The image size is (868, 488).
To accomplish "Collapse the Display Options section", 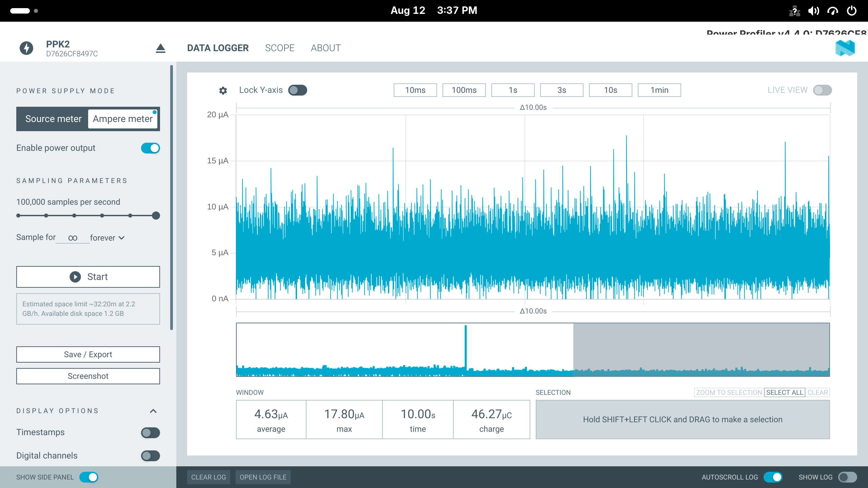I will coord(153,411).
